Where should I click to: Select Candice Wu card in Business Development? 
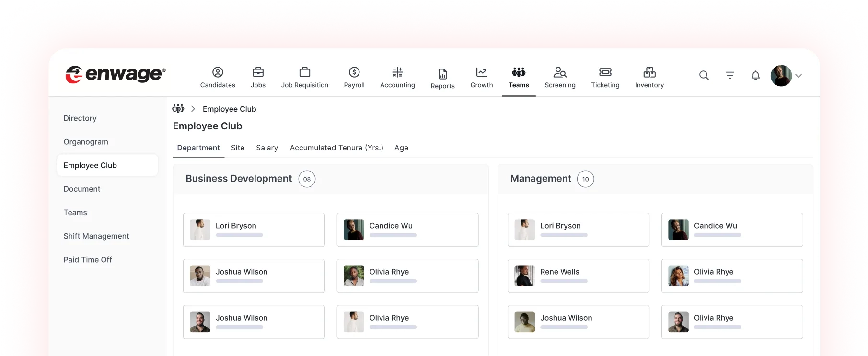click(x=407, y=230)
